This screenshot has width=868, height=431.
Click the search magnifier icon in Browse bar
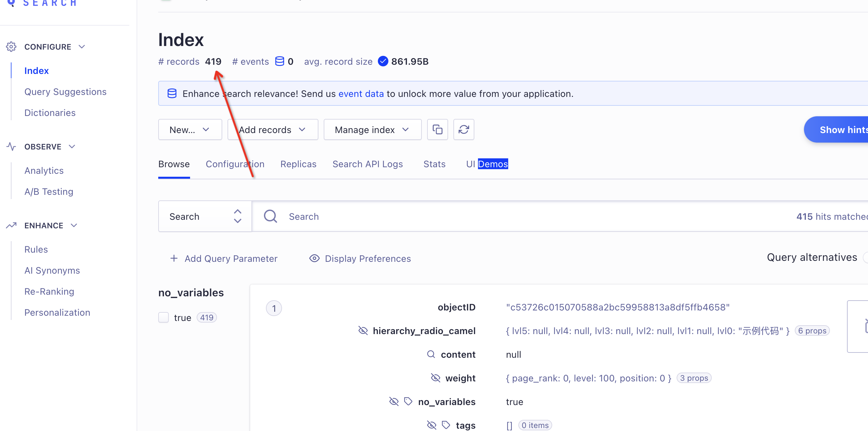[x=271, y=216]
